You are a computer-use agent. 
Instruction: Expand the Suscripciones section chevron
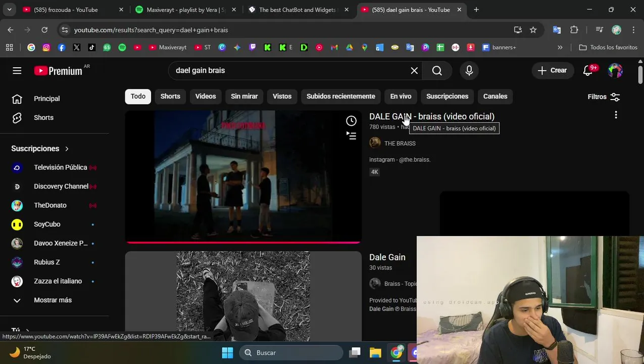click(67, 149)
